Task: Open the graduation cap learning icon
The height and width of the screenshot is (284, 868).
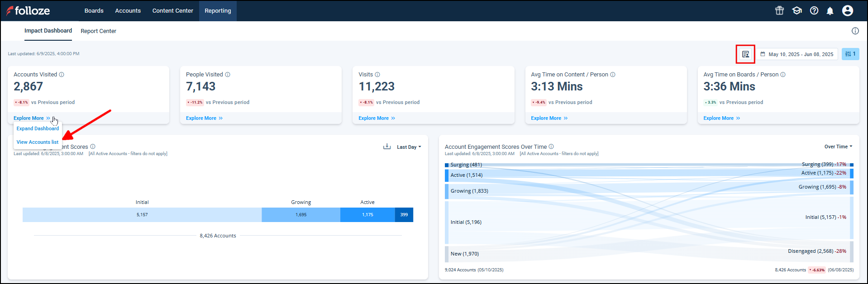Action: (x=797, y=10)
